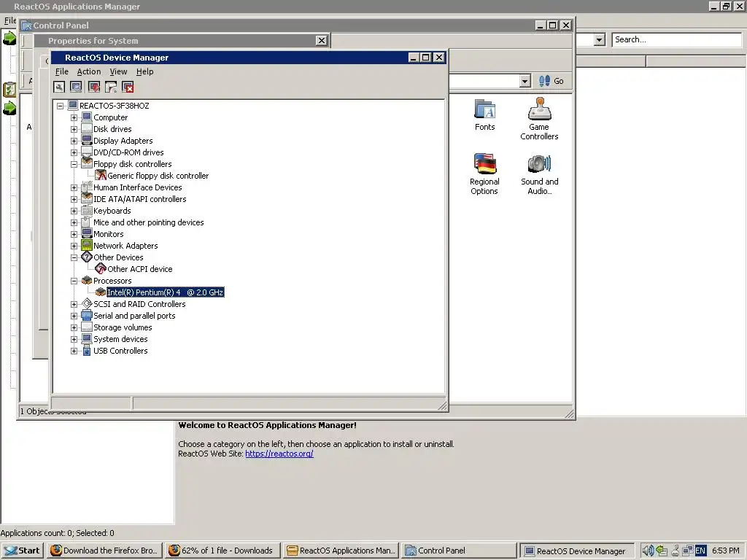Click the Keyboards category icon
This screenshot has width=747, height=560.
point(87,211)
